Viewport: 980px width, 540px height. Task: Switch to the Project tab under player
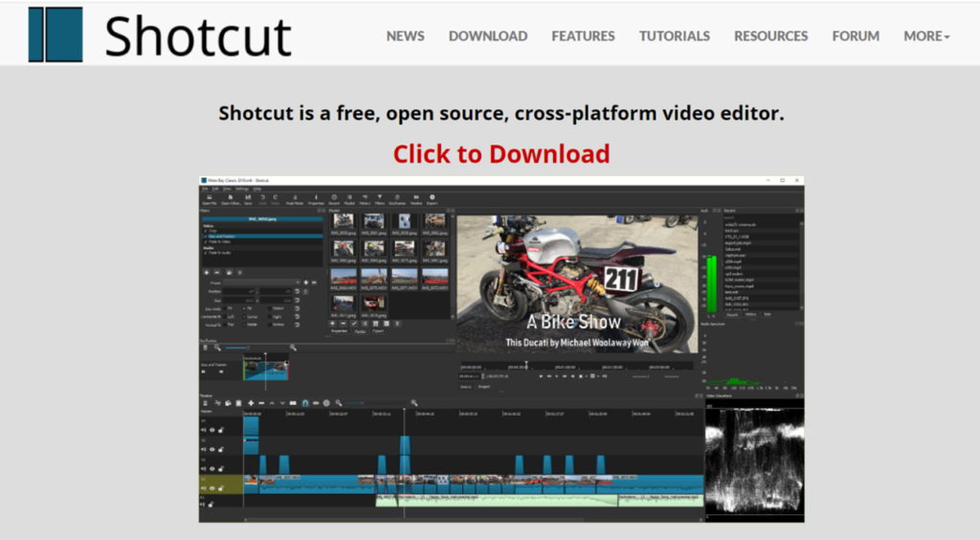coord(484,387)
